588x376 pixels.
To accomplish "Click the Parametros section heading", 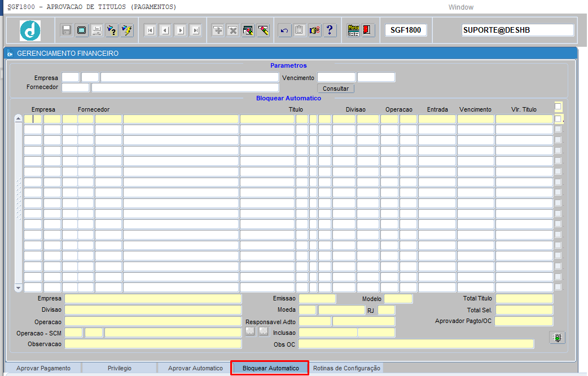I will point(288,65).
